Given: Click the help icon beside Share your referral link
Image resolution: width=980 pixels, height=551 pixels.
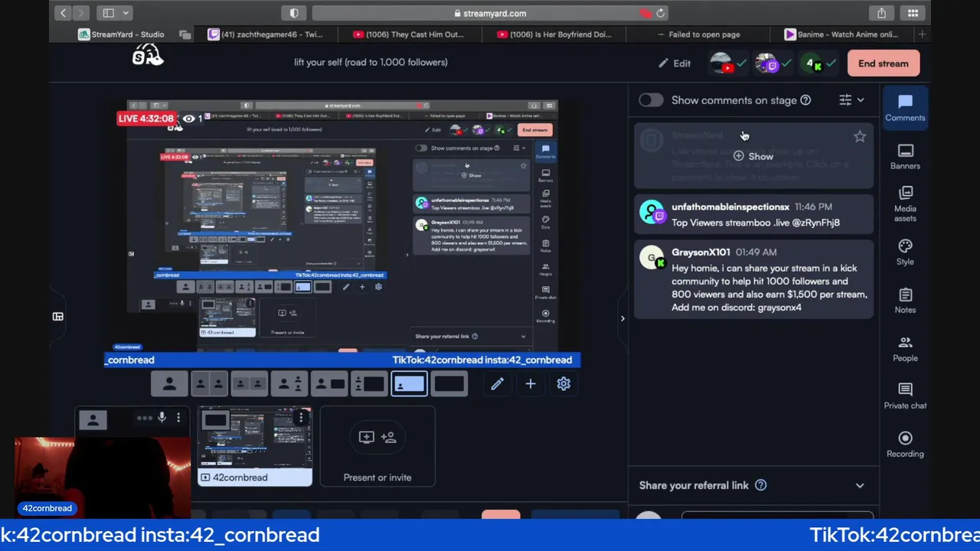Looking at the screenshot, I should [x=760, y=485].
